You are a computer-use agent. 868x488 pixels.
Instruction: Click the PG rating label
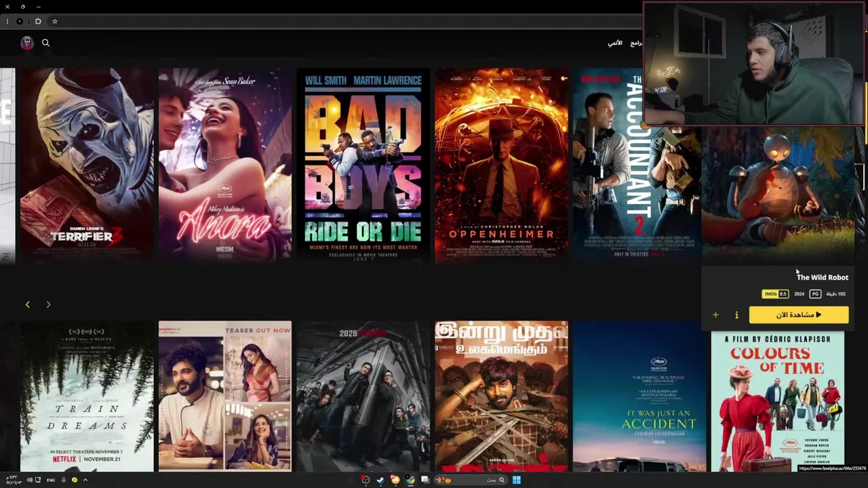(x=815, y=294)
